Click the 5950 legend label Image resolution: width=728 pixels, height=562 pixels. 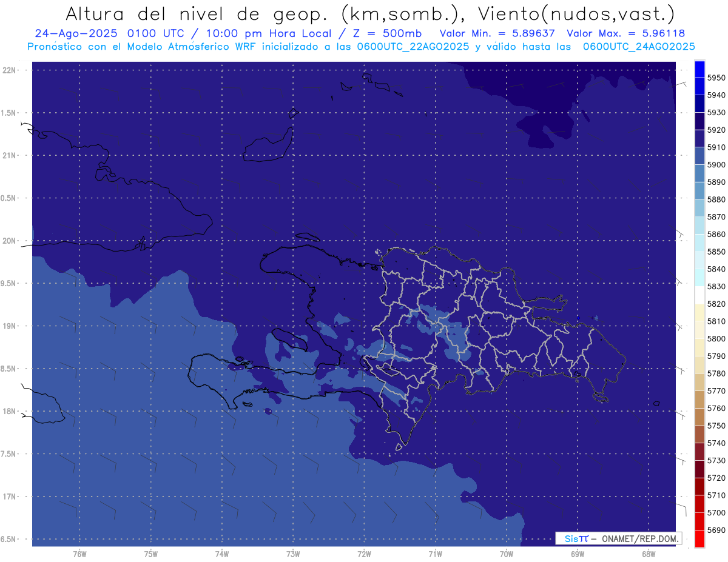point(716,78)
